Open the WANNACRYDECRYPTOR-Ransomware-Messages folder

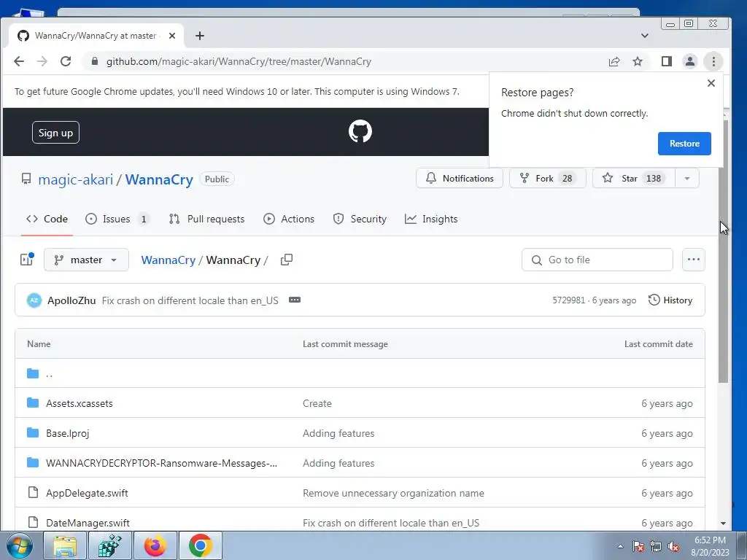point(161,463)
